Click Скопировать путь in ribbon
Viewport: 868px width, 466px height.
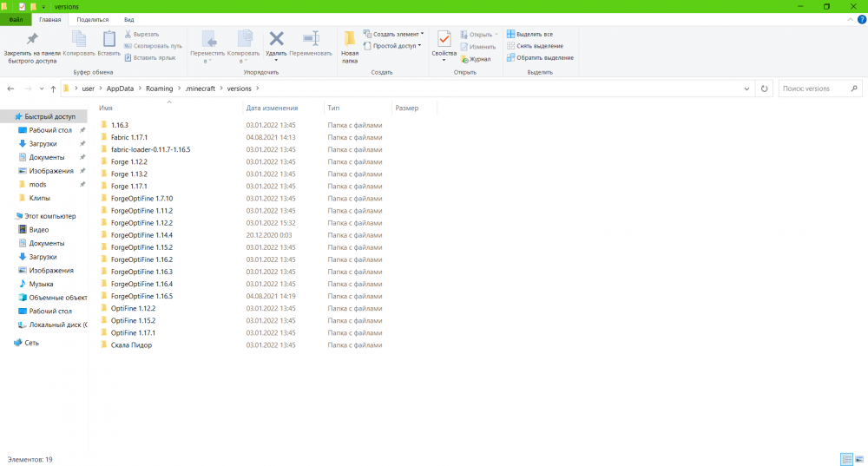[153, 46]
